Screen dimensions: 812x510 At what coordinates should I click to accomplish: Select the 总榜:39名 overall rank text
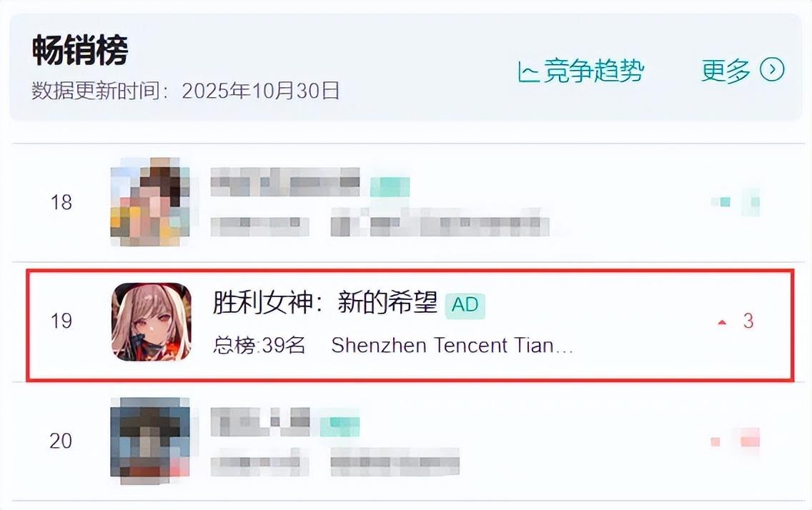point(259,345)
